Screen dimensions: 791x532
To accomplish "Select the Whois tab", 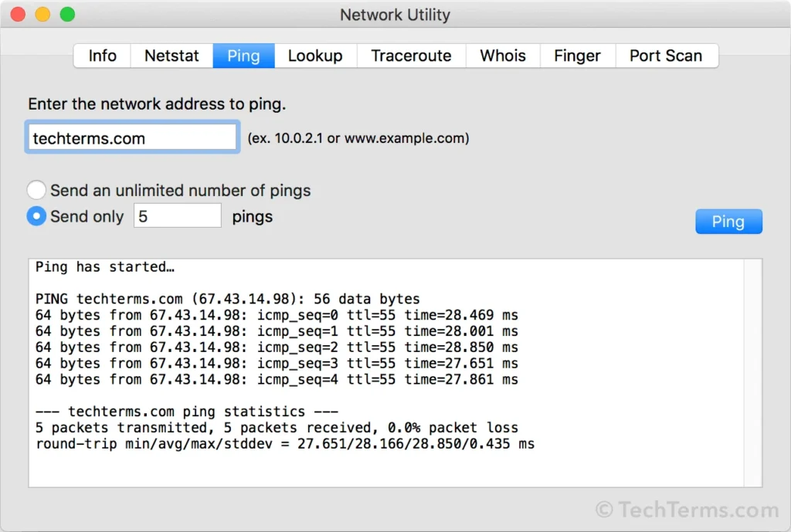I will pos(503,56).
